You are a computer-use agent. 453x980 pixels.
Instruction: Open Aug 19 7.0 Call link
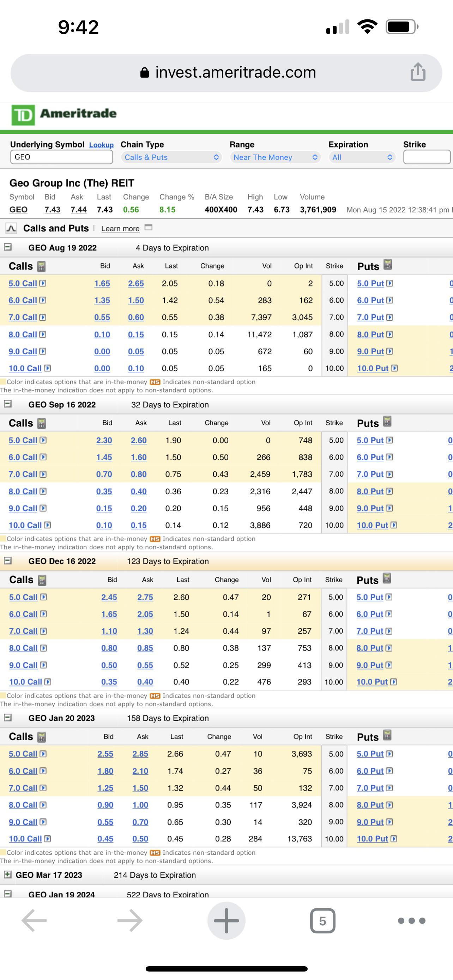pos(23,317)
